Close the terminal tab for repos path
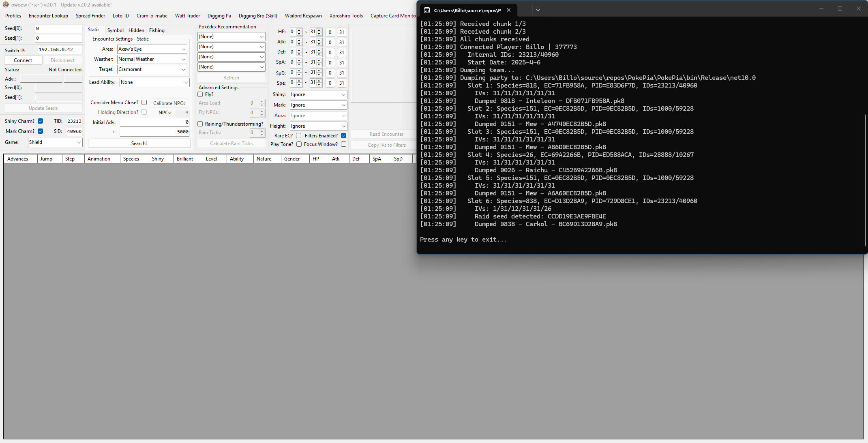Image resolution: width=868 pixels, height=443 pixels. click(508, 10)
